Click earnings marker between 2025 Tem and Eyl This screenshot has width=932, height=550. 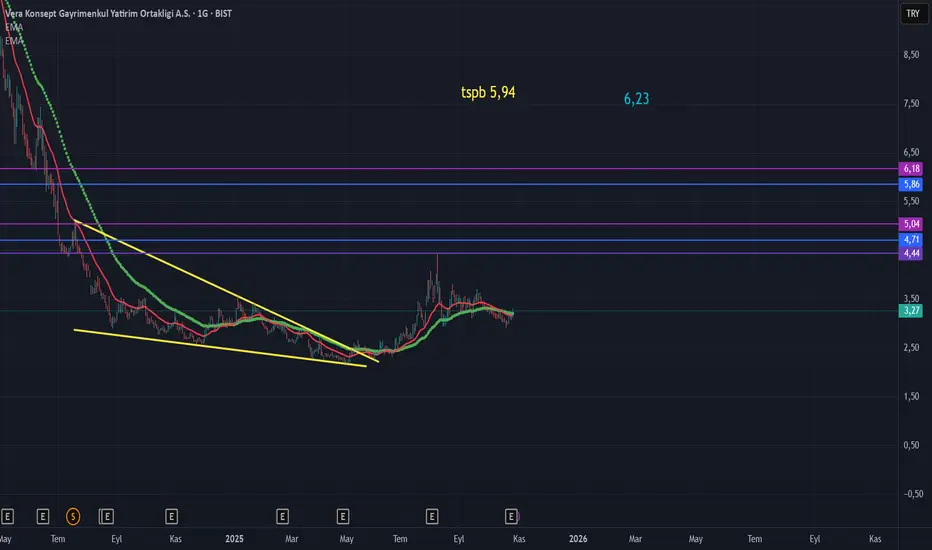click(432, 517)
